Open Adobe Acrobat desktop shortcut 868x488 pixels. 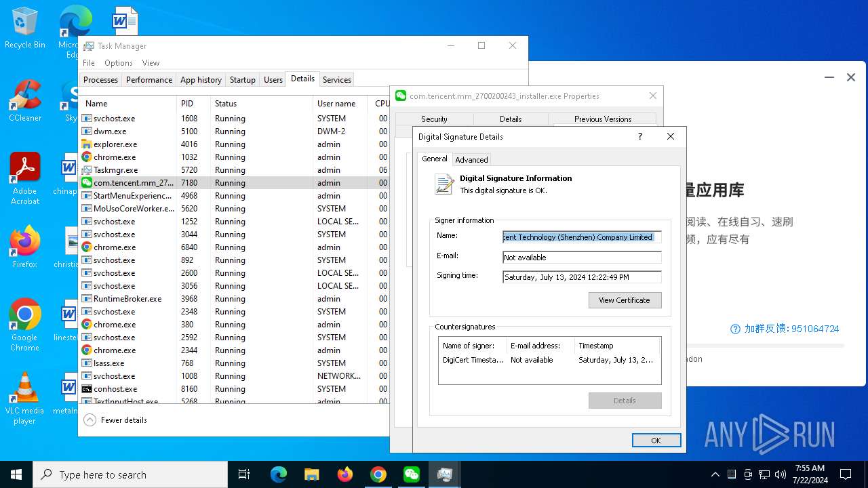click(x=24, y=179)
